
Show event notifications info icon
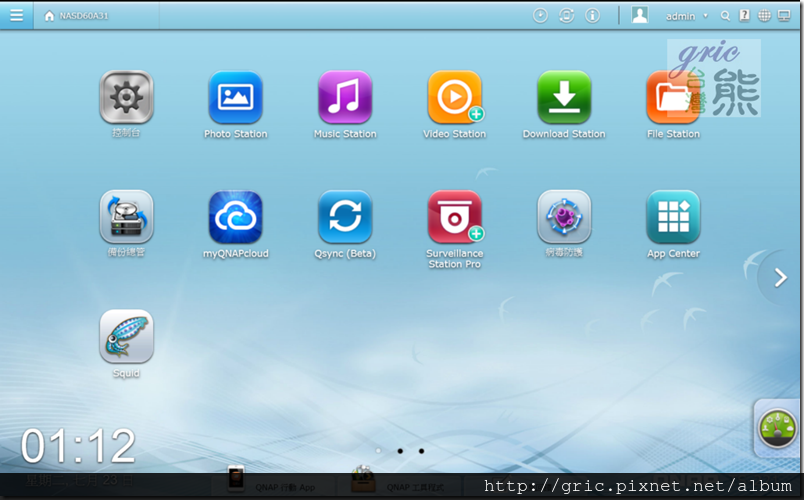pos(592,16)
